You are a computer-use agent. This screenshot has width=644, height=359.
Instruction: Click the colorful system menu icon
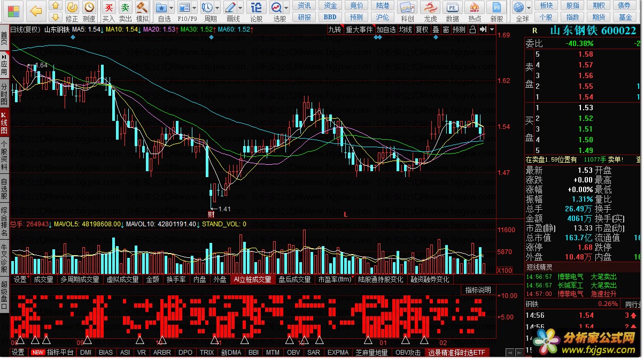13,11
